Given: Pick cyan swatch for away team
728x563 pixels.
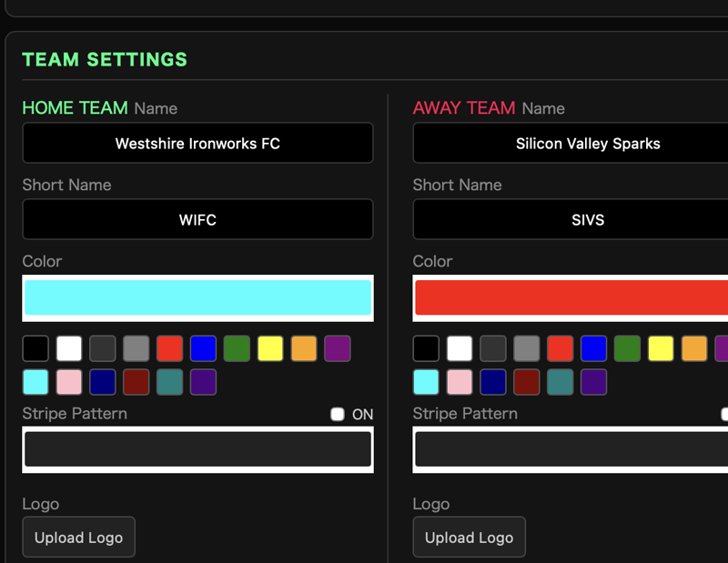Looking at the screenshot, I should (x=426, y=382).
